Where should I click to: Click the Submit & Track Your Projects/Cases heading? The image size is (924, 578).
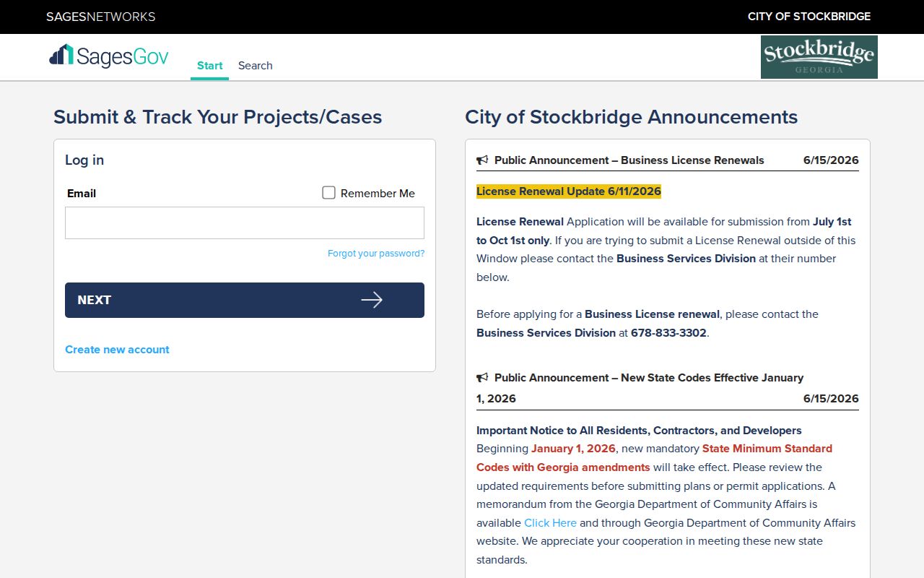pos(218,117)
